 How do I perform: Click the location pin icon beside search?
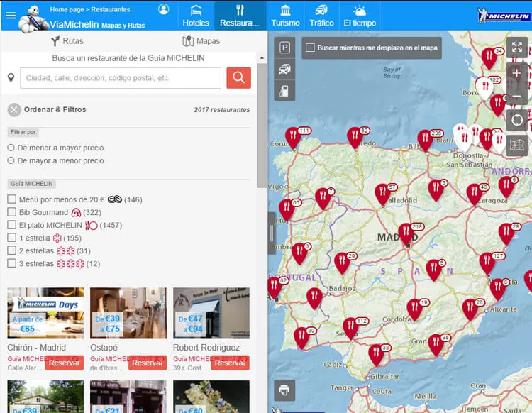tap(11, 78)
